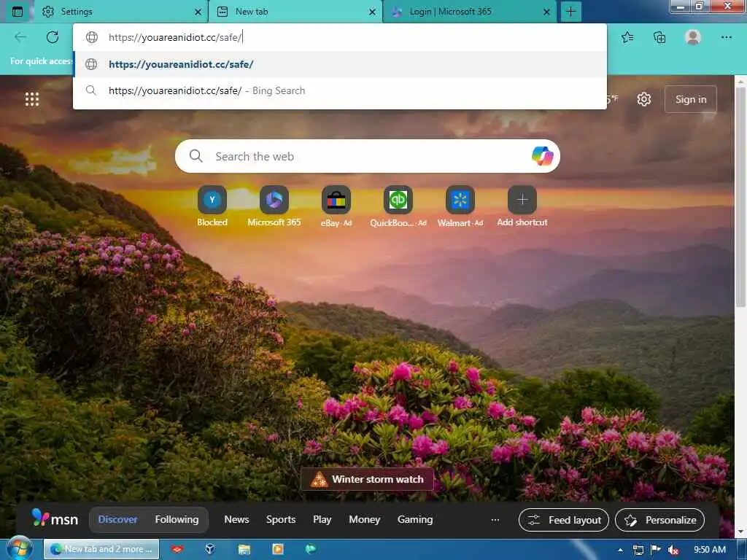Click the magnifier icon in search box
The width and height of the screenshot is (747, 560).
point(196,156)
